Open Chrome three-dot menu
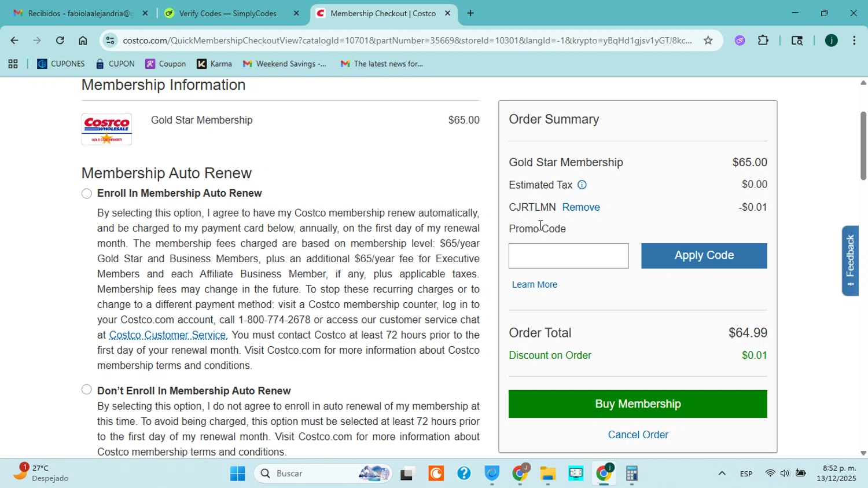Image resolution: width=868 pixels, height=488 pixels. (x=854, y=41)
